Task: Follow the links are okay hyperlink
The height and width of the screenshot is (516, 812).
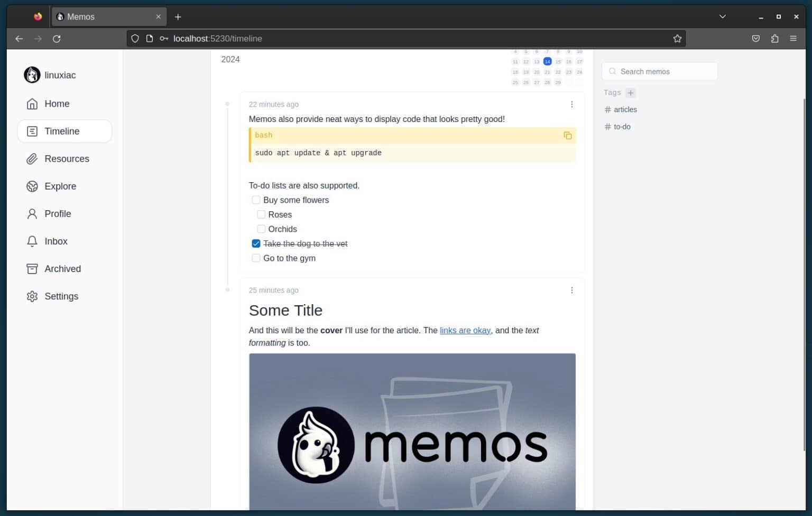Action: coord(465,330)
